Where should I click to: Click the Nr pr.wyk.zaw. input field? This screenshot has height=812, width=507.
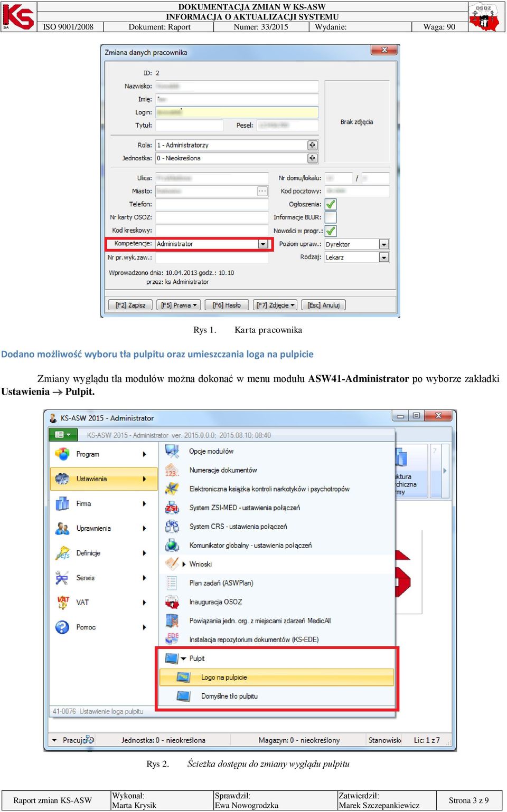pyautogui.click(x=212, y=257)
